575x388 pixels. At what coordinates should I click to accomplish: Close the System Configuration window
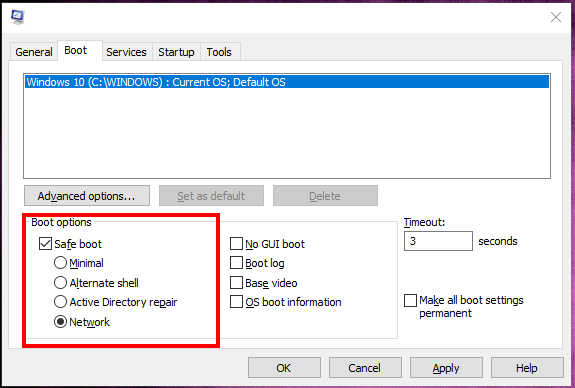tap(556, 17)
